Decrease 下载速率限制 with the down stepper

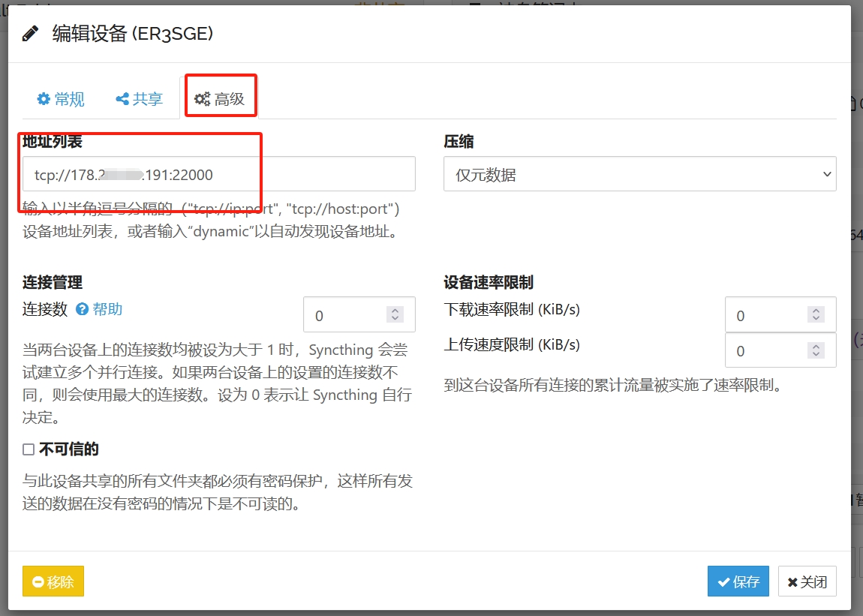tap(816, 320)
